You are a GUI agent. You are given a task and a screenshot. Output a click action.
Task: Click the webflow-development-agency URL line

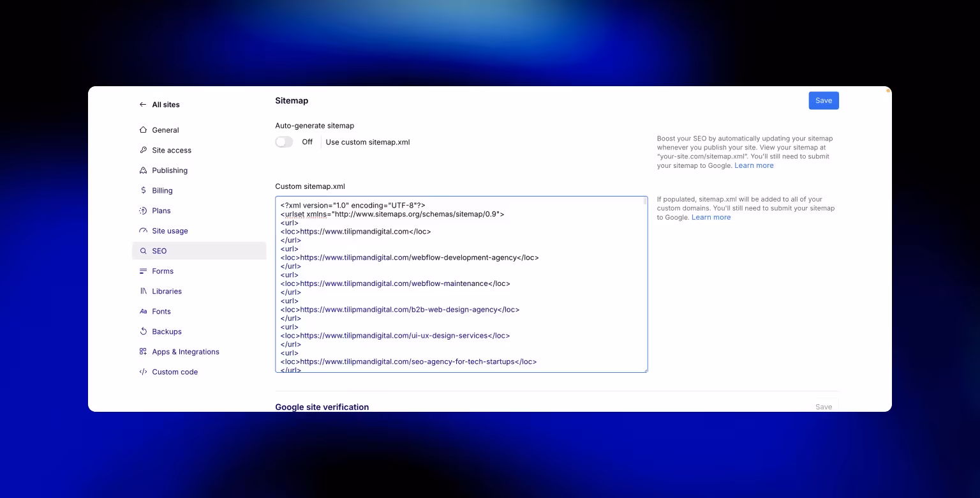(x=410, y=257)
